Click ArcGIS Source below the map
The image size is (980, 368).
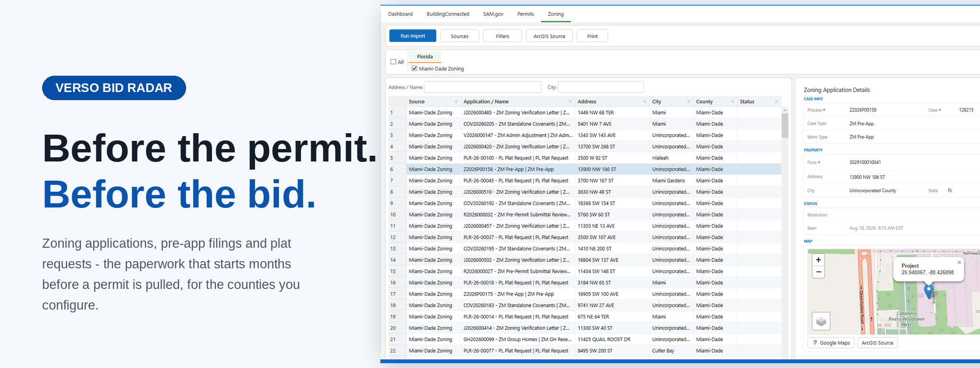[877, 343]
